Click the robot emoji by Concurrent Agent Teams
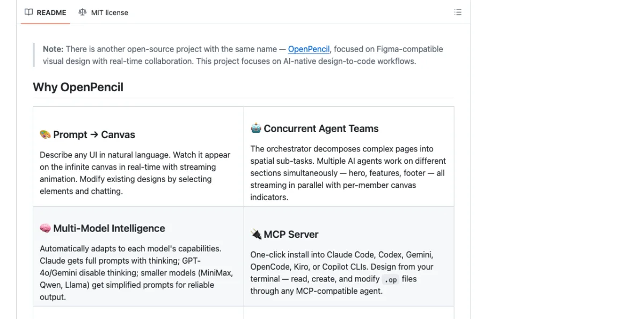The width and height of the screenshot is (644, 319). coord(256,128)
